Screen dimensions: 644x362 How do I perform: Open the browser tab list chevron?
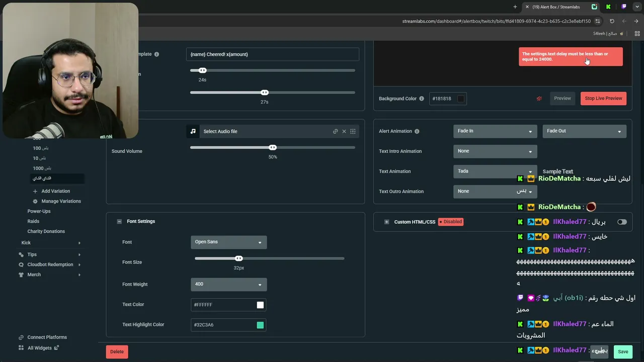click(x=636, y=7)
